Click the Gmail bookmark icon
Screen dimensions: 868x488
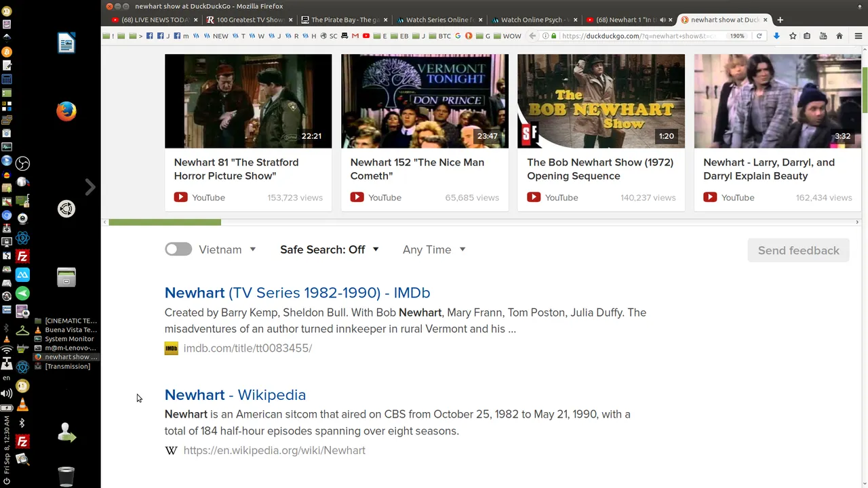click(x=355, y=36)
